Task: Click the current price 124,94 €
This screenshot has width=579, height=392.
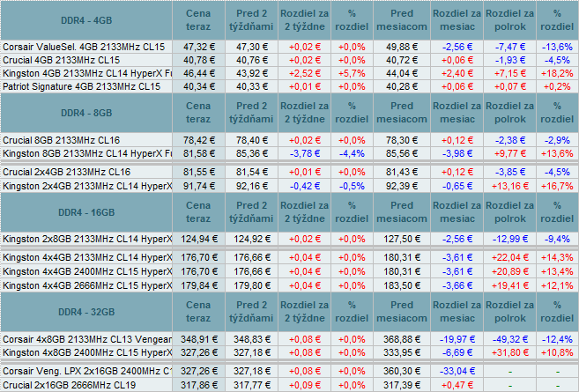Action: pos(199,240)
